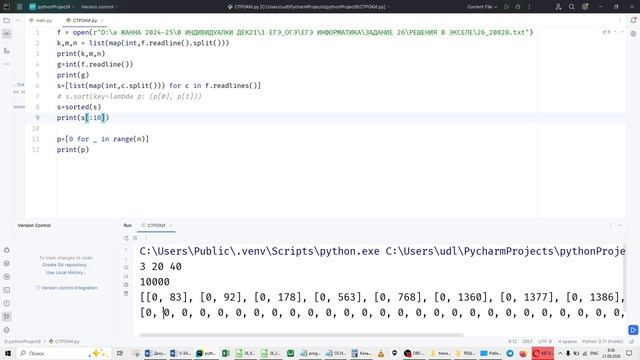
Task: Clear all console output with trash icon
Action: tap(126, 293)
